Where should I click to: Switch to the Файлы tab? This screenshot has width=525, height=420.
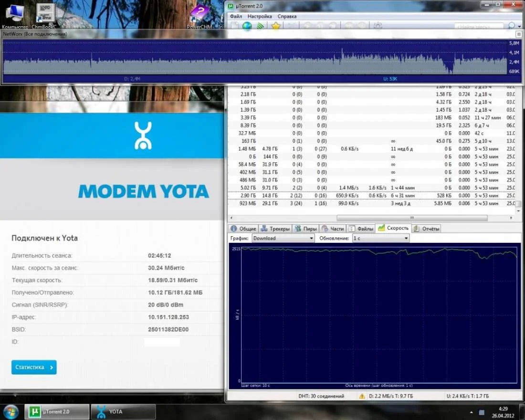click(x=361, y=229)
